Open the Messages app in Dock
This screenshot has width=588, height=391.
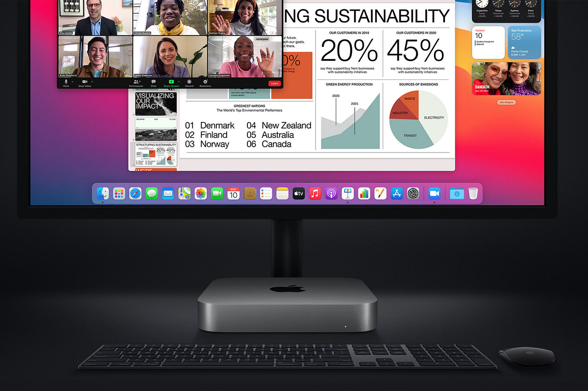point(152,193)
